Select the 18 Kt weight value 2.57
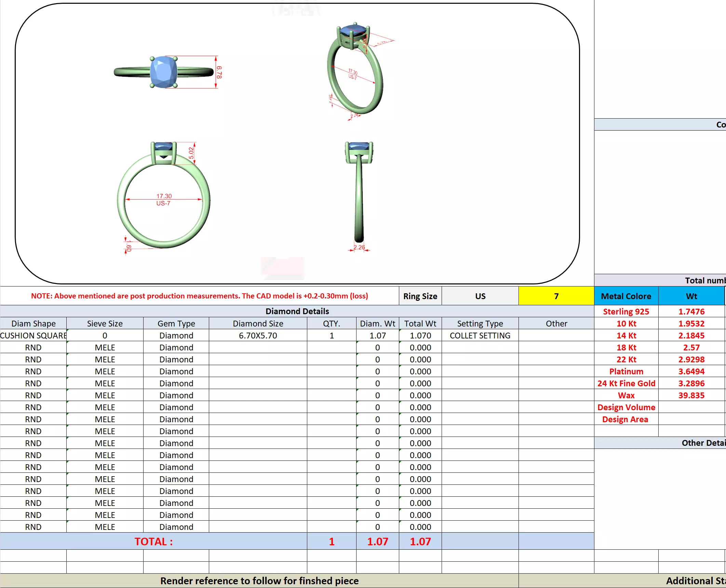 click(691, 347)
